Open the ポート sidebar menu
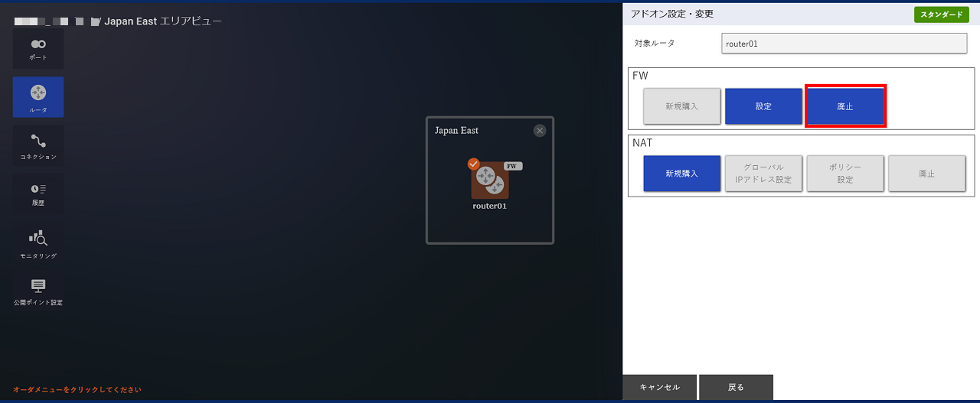The height and width of the screenshot is (403, 980). (38, 49)
